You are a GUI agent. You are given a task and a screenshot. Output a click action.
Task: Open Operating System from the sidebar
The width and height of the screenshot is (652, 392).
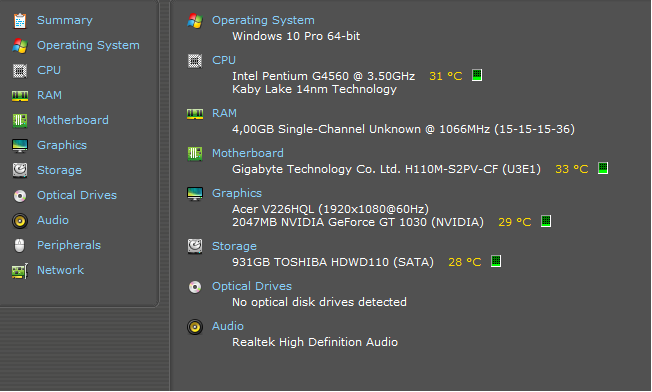click(x=88, y=45)
